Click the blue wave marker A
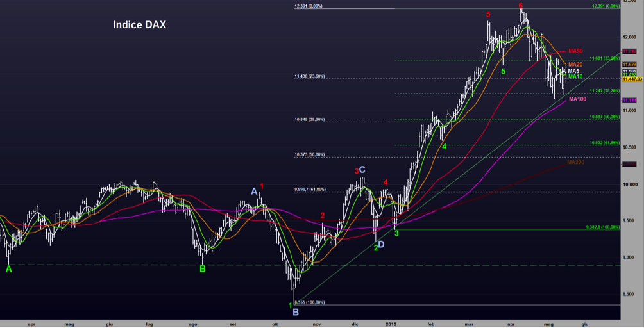The image size is (644, 328). point(254,192)
